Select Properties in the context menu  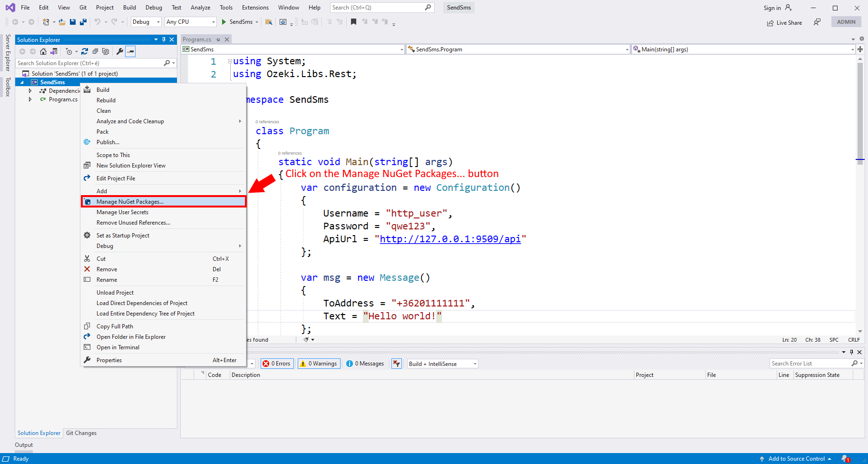[x=164, y=360]
